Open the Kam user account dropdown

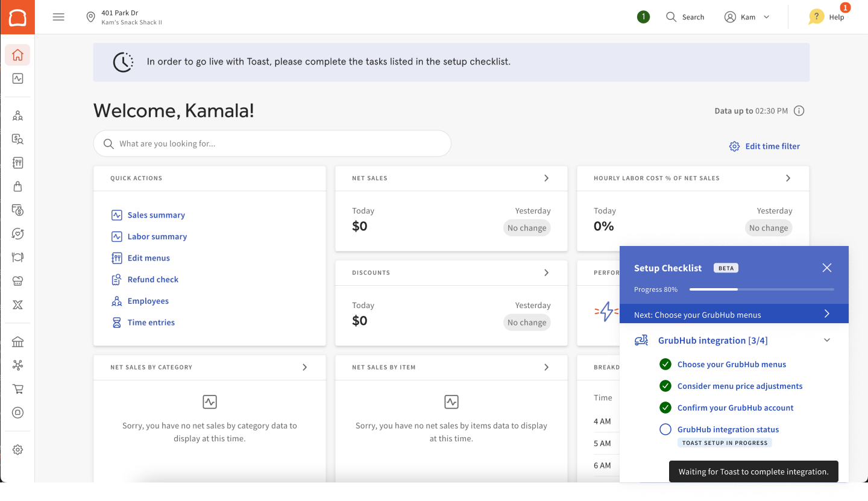747,17
